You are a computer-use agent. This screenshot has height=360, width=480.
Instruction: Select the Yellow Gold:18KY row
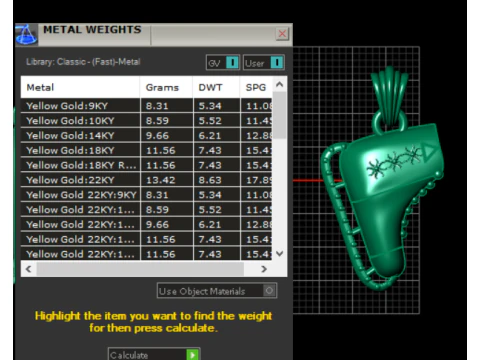[x=146, y=150]
